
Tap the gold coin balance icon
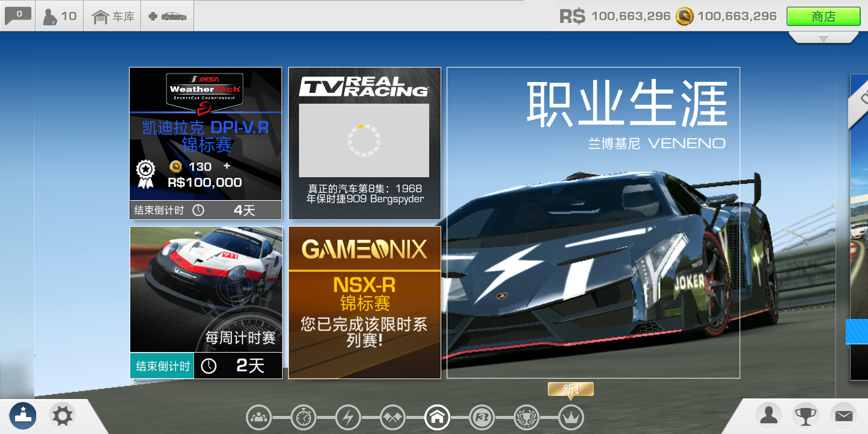(x=684, y=16)
